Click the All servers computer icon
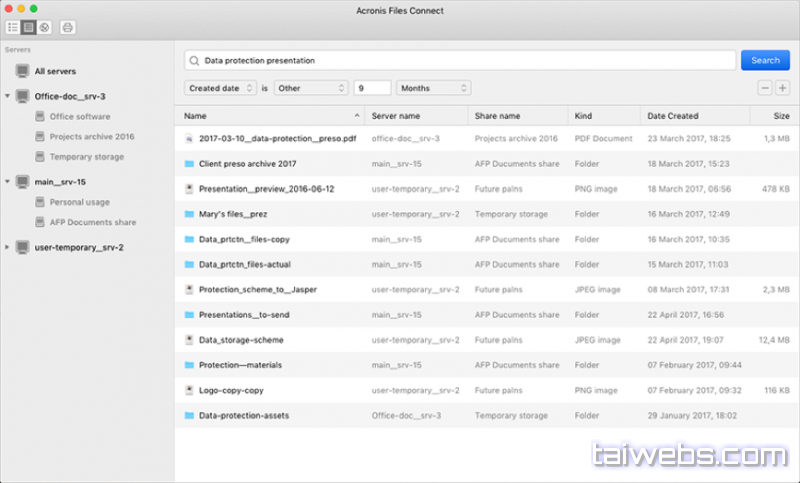The height and width of the screenshot is (483, 800). (22, 71)
